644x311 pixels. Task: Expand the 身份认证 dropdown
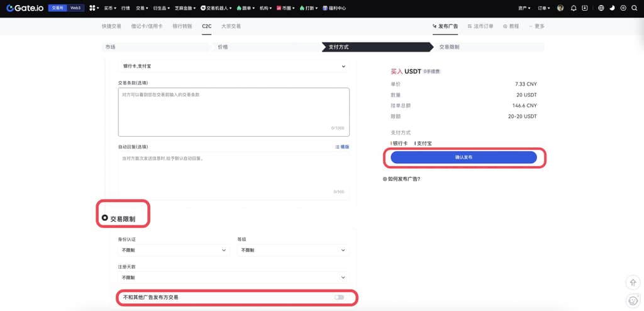point(173,250)
